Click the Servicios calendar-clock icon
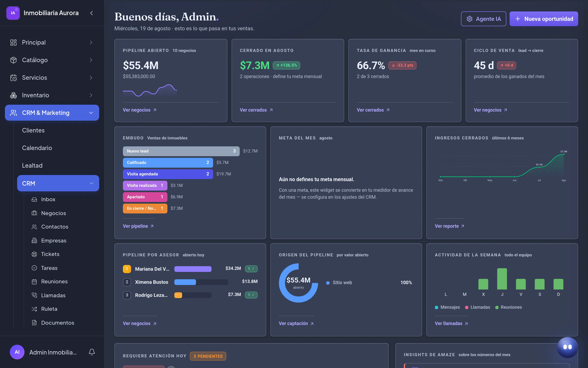Image resolution: width=588 pixels, height=368 pixels. point(13,78)
